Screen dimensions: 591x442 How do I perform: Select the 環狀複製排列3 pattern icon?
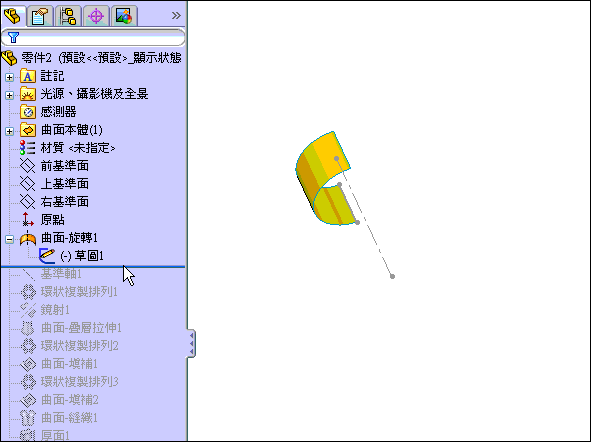(28, 382)
